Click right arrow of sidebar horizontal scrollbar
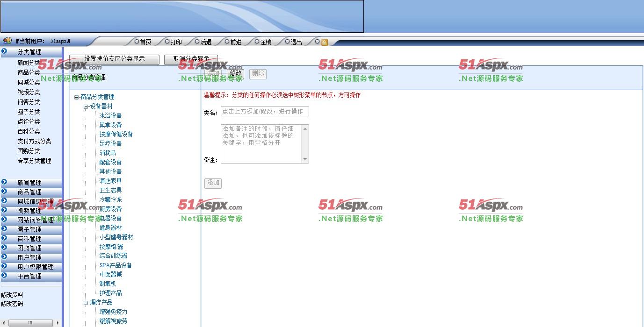 click(58, 323)
